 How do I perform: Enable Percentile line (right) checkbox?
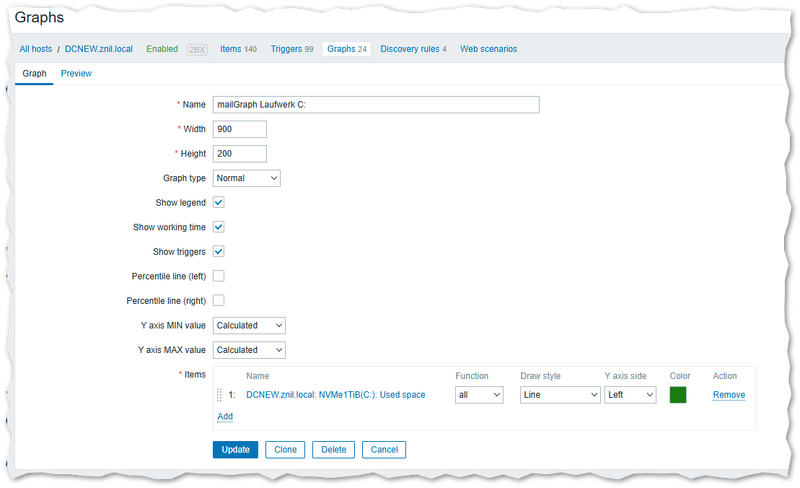(x=219, y=300)
